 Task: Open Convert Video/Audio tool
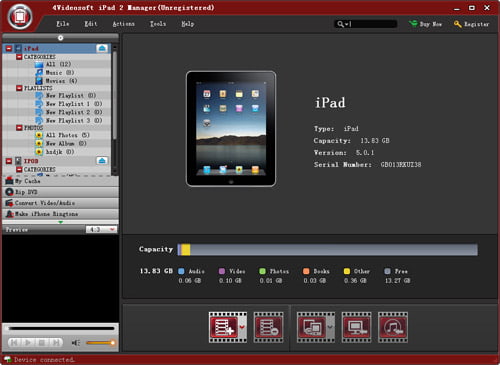tap(60, 203)
